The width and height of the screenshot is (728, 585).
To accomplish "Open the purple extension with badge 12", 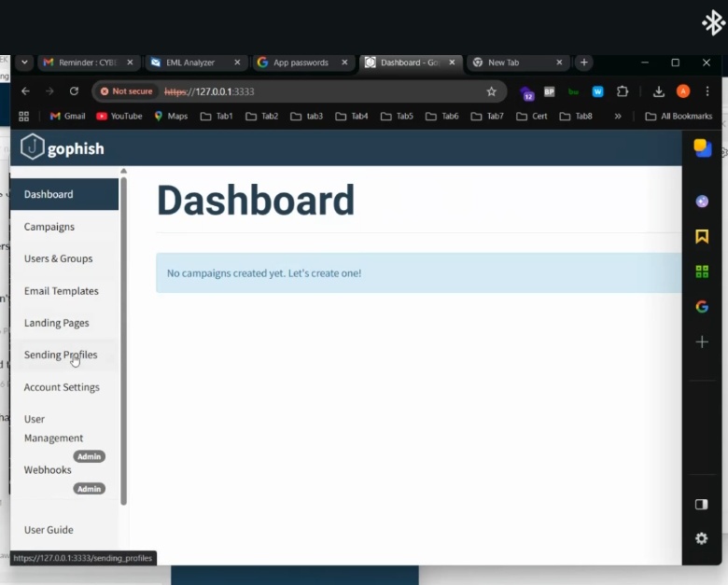I will (527, 93).
